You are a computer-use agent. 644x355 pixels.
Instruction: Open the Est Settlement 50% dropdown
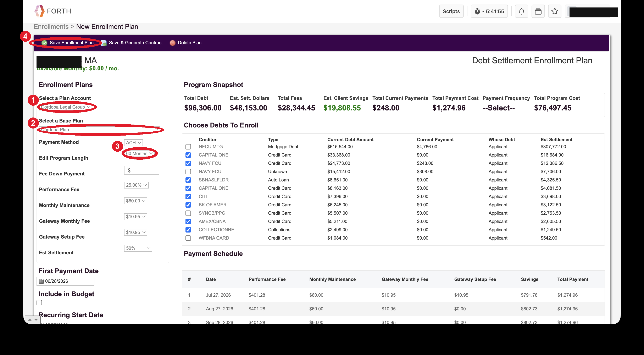138,248
